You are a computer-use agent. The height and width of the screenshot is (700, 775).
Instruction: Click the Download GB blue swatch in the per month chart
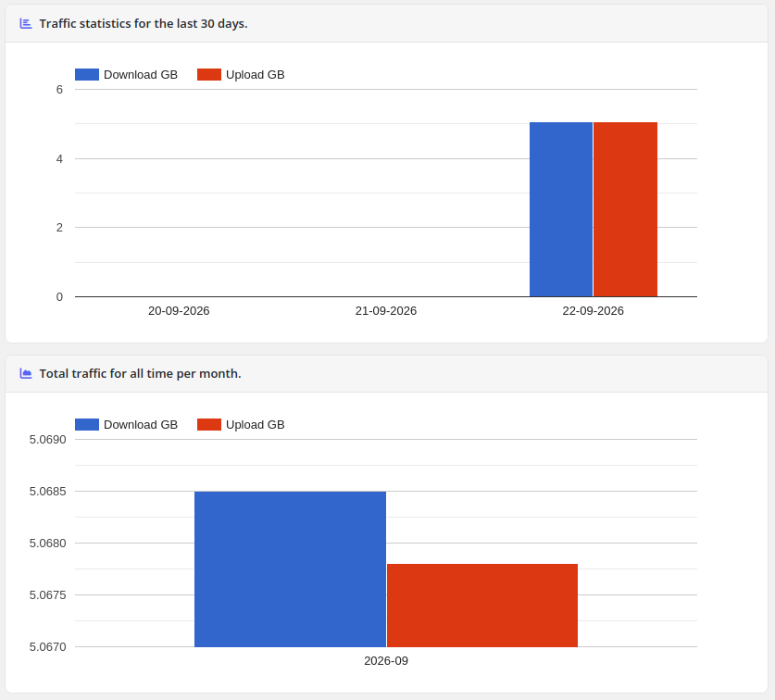coord(87,425)
